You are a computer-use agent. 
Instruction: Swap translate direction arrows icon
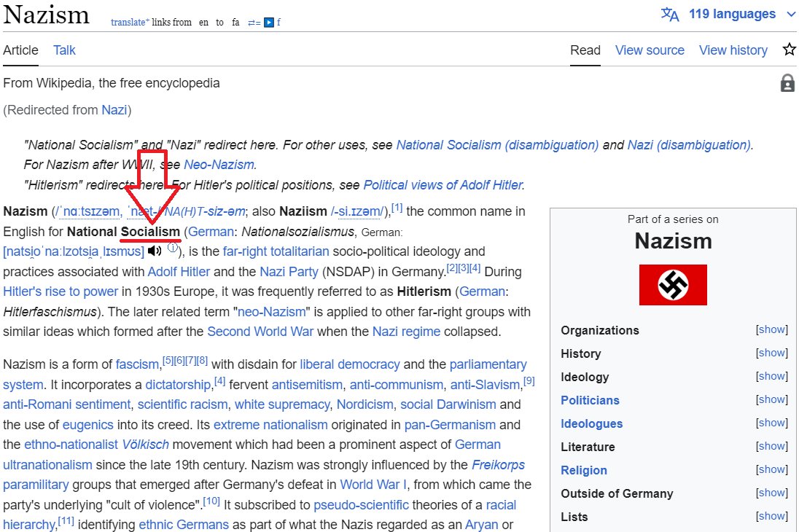(x=254, y=23)
